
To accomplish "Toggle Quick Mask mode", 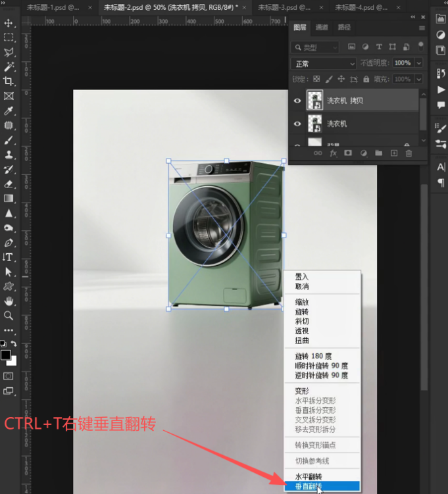I will coord(8,376).
